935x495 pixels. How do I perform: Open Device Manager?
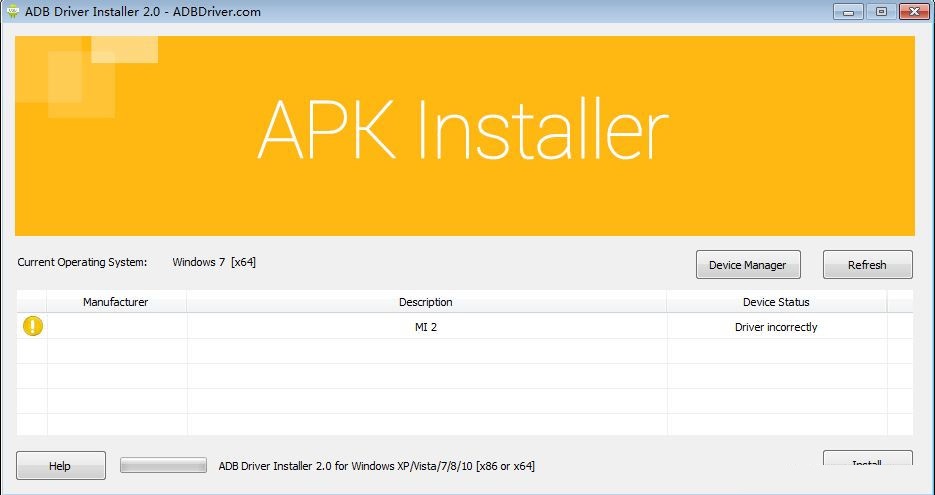[748, 265]
